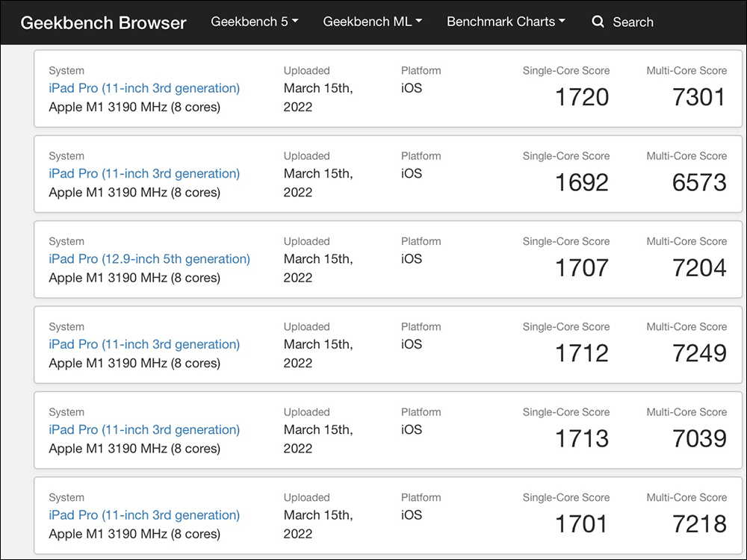Open iPad Pro result with multi-core score 7301
Viewport: 747px width, 560px height.
point(144,88)
